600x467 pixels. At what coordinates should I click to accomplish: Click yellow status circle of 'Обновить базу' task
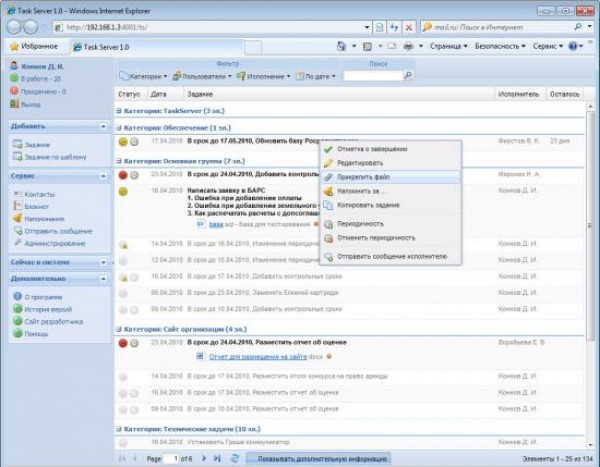123,142
